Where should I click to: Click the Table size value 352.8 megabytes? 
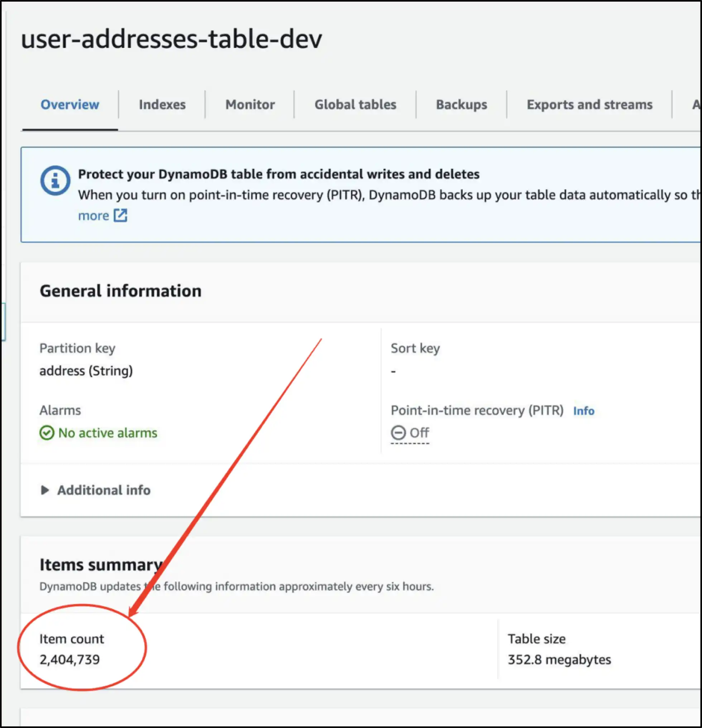pos(559,660)
